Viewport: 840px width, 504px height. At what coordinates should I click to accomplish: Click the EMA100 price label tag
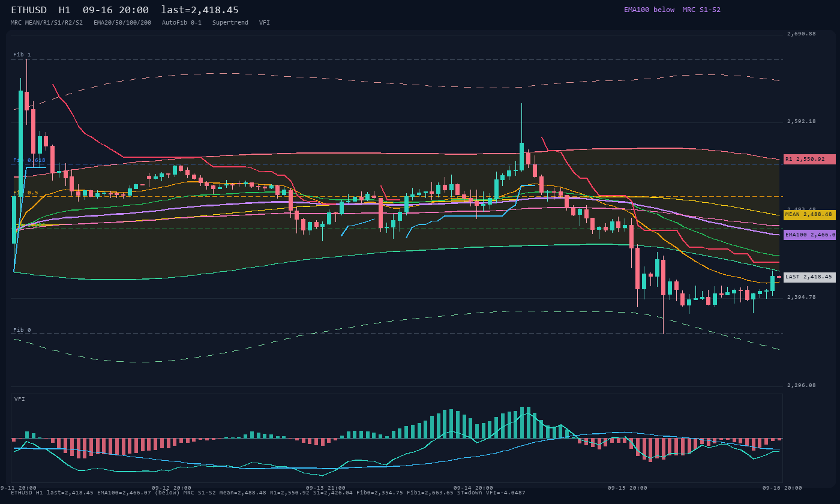(x=809, y=235)
